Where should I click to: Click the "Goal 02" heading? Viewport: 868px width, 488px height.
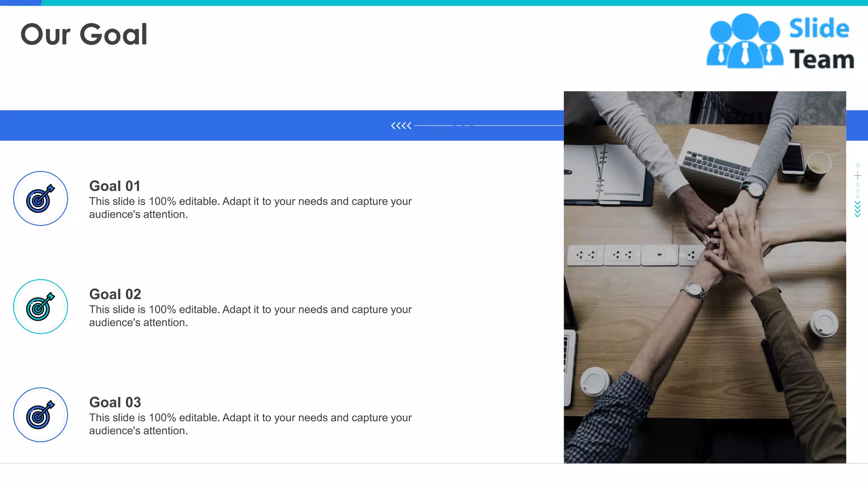pos(115,294)
